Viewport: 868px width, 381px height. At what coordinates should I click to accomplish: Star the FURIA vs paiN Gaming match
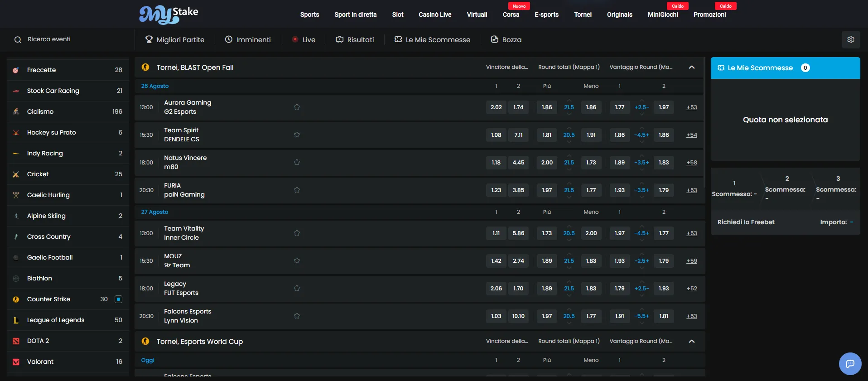tap(297, 190)
